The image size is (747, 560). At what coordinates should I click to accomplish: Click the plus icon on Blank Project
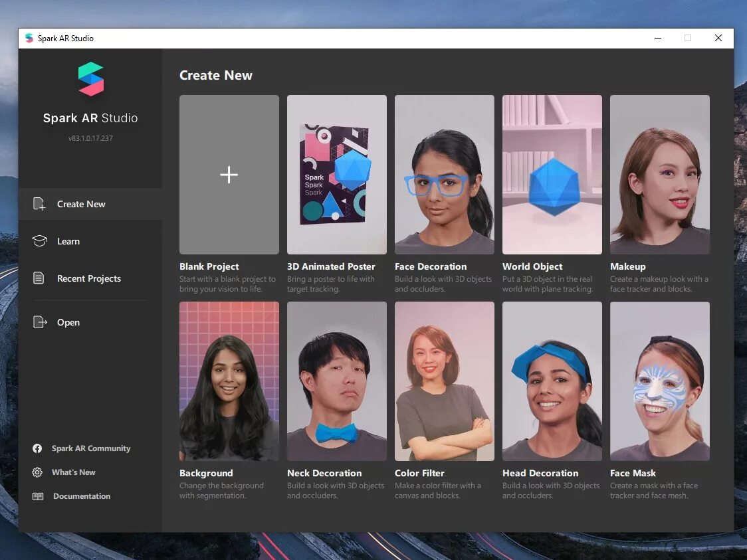point(229,175)
